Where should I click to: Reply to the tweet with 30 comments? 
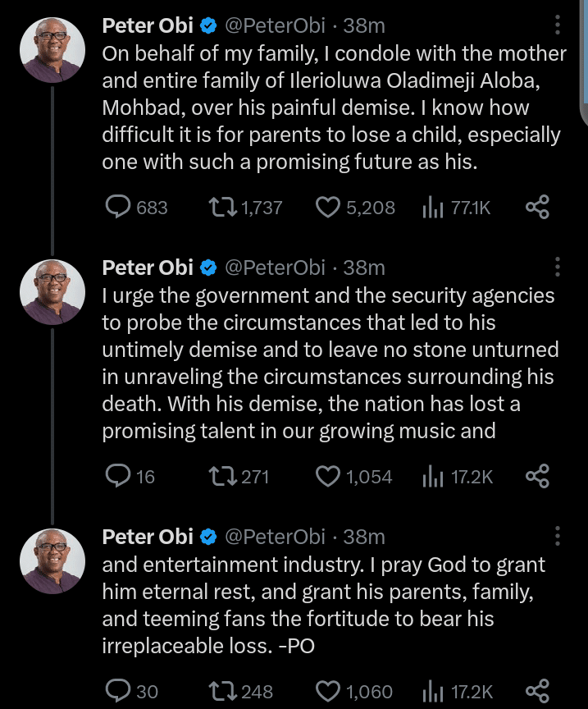click(x=119, y=691)
